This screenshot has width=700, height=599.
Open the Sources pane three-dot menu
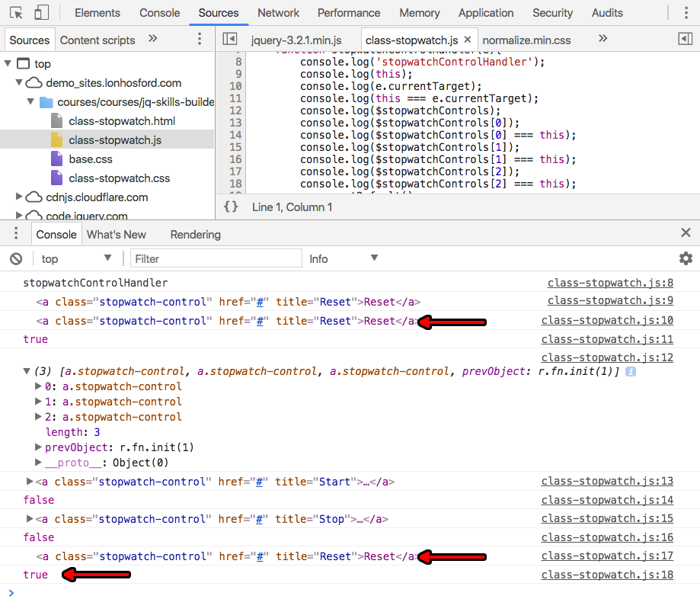pyautogui.click(x=200, y=39)
